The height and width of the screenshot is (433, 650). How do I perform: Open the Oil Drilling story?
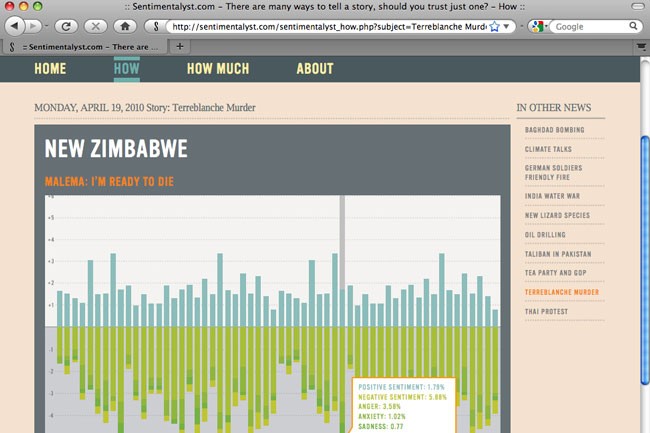545,235
